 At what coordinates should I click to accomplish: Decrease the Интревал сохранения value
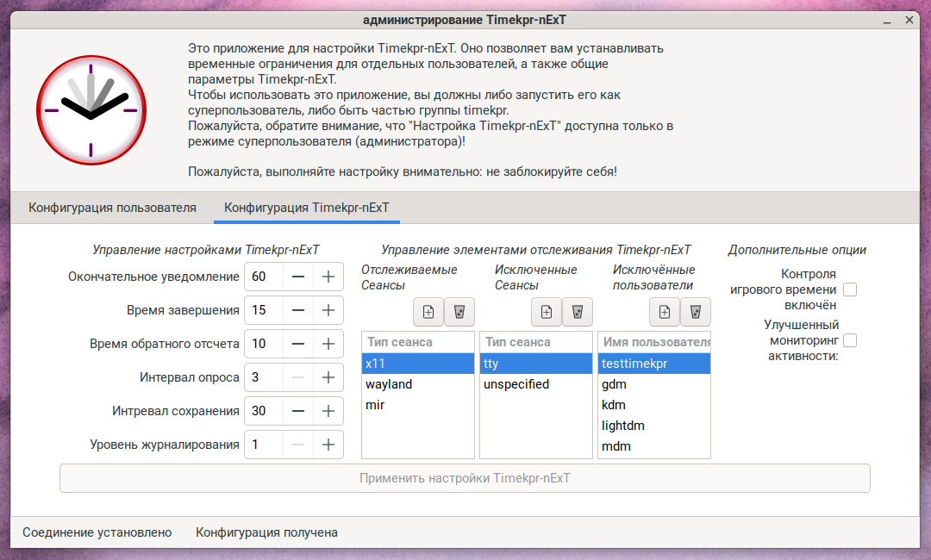pyautogui.click(x=297, y=411)
